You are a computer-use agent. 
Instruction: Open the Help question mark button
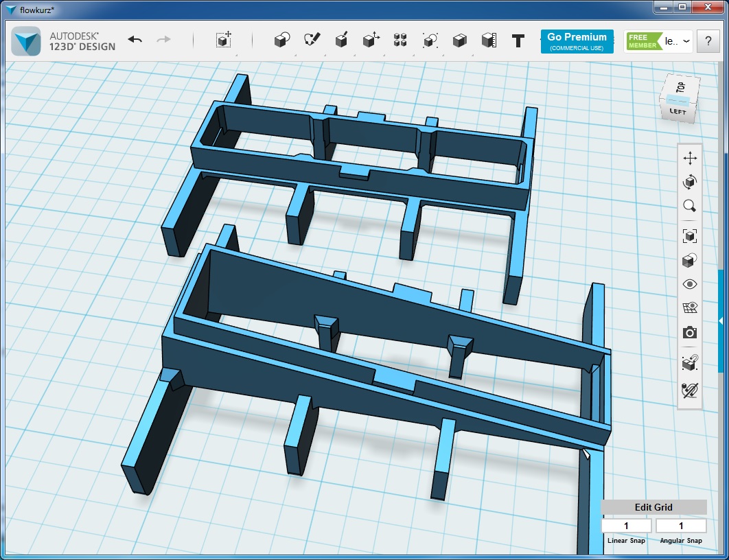708,41
